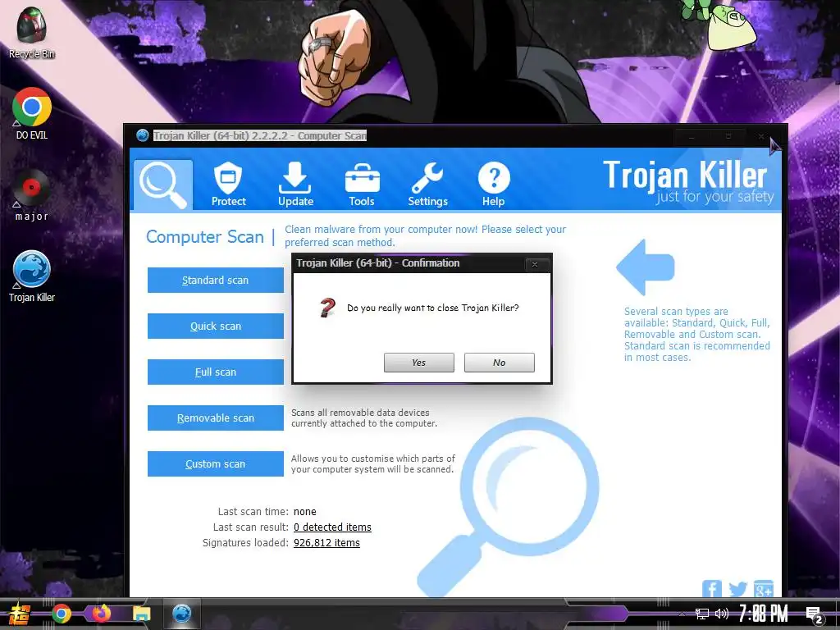This screenshot has width=840, height=630.
Task: Click the Computer Scan heading text
Action: [204, 236]
